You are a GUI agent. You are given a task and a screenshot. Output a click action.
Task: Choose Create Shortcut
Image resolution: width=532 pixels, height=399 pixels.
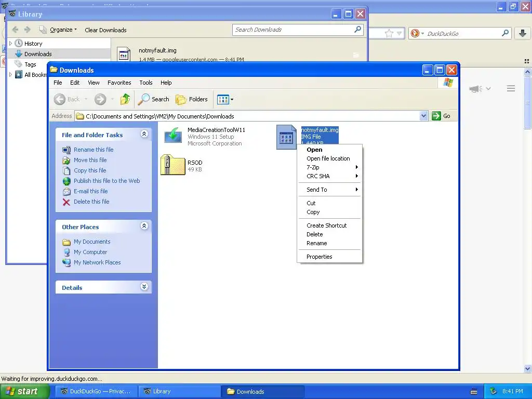[329, 225]
